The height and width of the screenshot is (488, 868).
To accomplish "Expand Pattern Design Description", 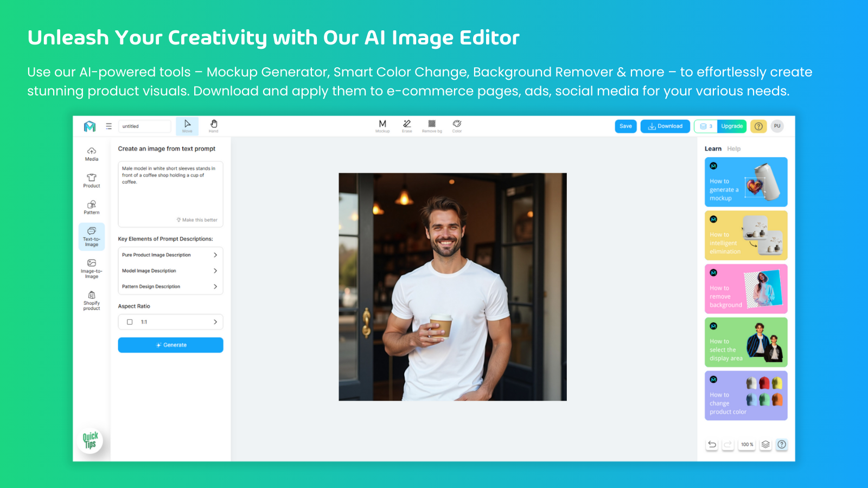I will coord(170,286).
